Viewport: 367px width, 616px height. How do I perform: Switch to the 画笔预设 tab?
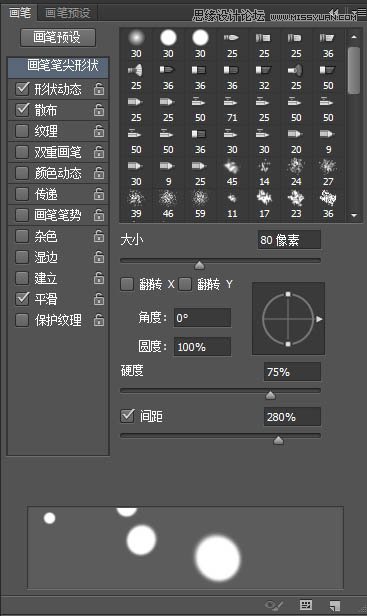(x=68, y=13)
